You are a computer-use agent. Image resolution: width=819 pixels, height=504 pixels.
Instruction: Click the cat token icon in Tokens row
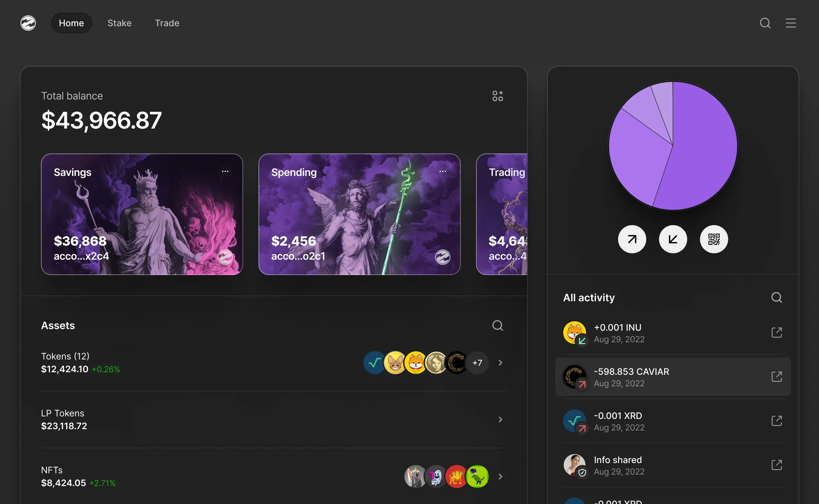pos(395,363)
